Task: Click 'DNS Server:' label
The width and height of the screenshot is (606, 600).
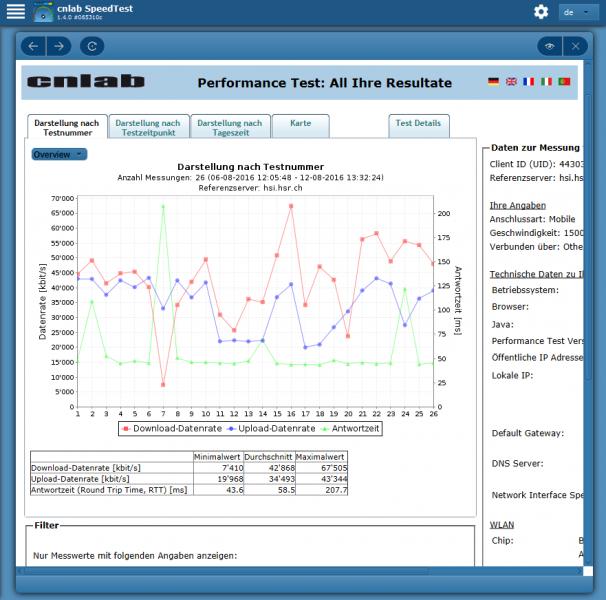Action: [517, 464]
